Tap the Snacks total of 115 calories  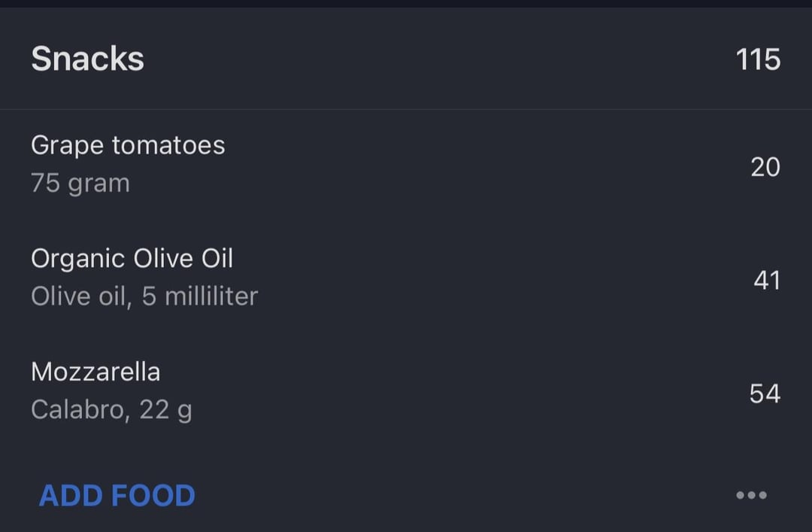point(758,59)
